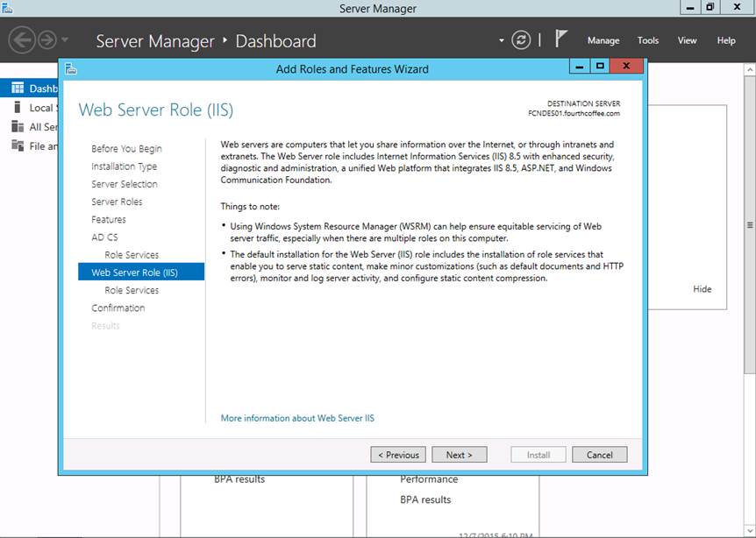
Task: Open the Tools menu
Action: point(647,40)
